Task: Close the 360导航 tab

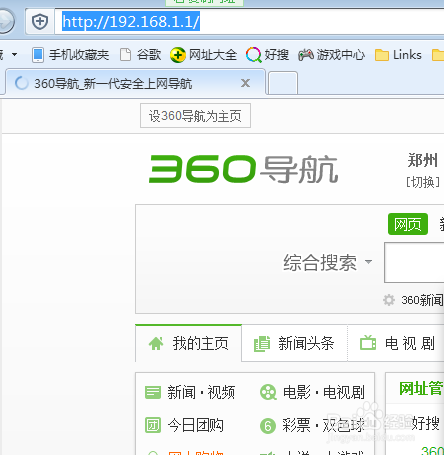Action: [245, 83]
